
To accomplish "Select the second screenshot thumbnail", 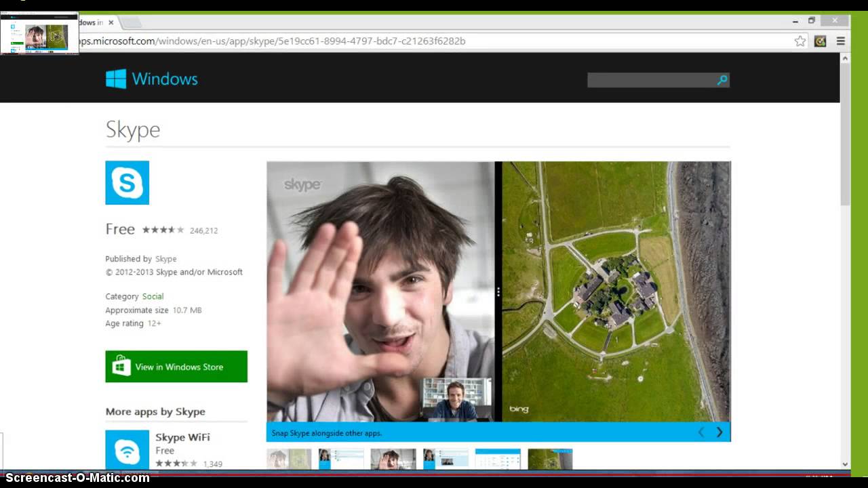I will click(x=341, y=459).
